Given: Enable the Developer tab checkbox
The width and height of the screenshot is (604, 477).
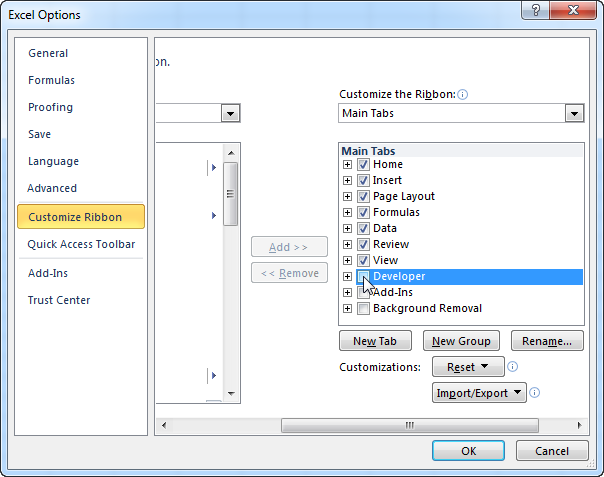Looking at the screenshot, I should pyautogui.click(x=363, y=276).
